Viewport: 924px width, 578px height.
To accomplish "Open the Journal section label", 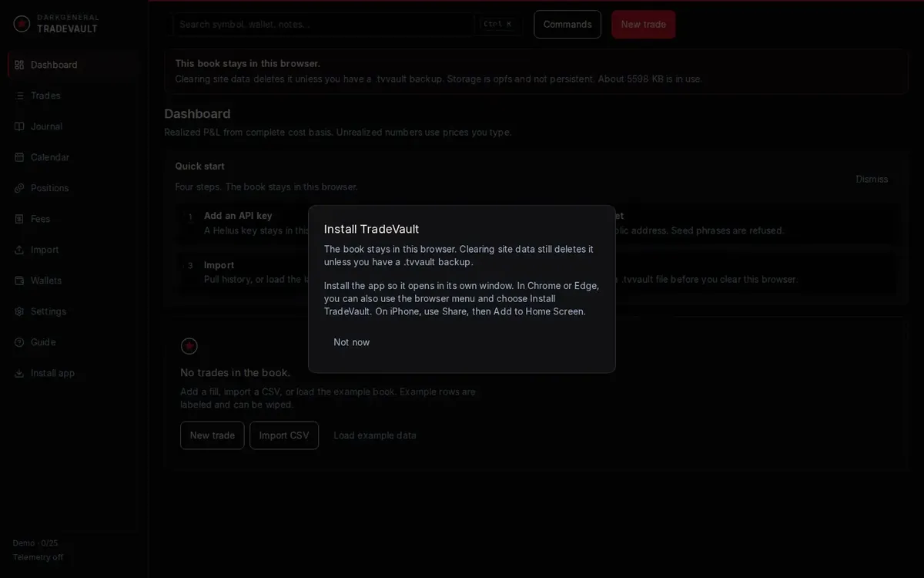I will tap(46, 126).
